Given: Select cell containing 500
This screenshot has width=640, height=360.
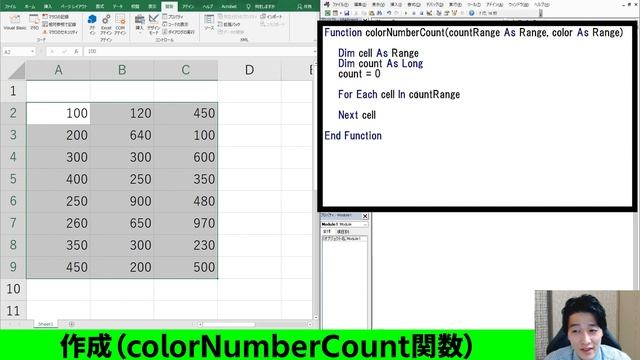Looking at the screenshot, I should 186,267.
